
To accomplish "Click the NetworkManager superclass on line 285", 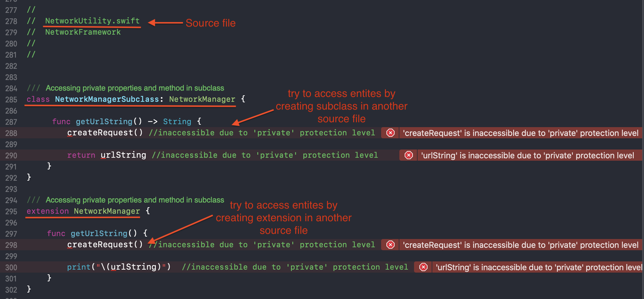I will click(x=202, y=99).
